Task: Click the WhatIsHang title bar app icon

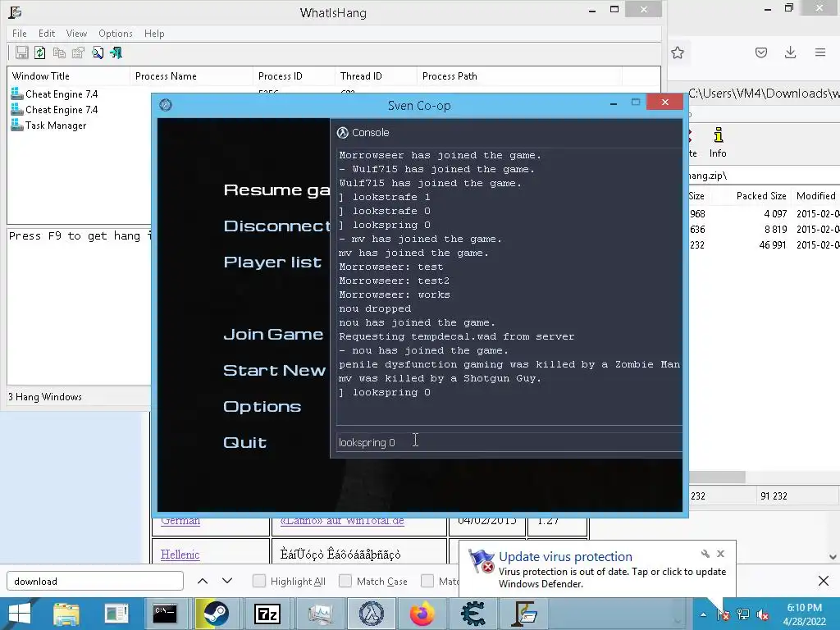Action: pos(16,11)
